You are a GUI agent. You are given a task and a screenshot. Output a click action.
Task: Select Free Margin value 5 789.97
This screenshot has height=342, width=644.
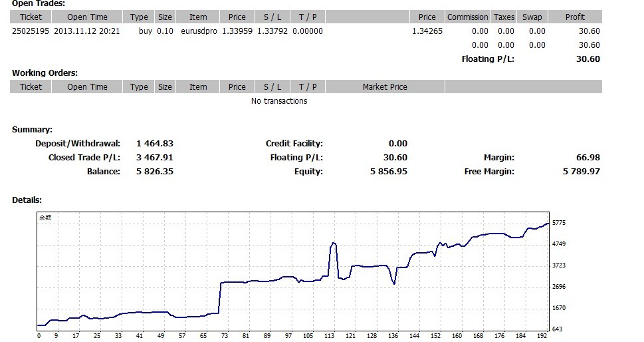coord(581,172)
